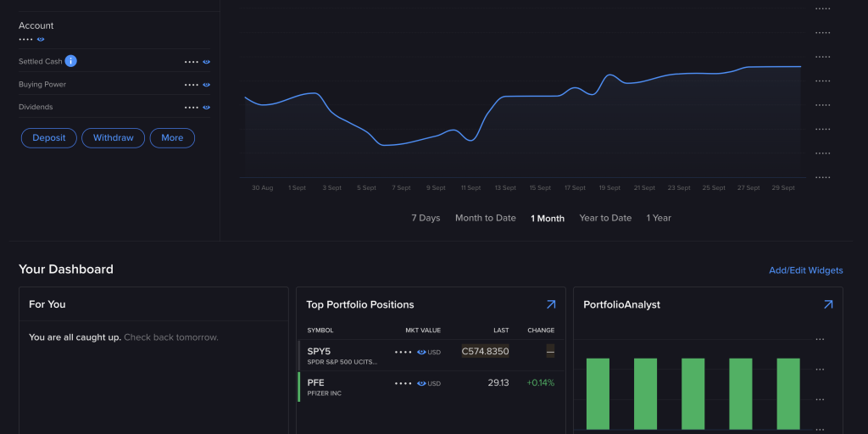Open PortfolioAnalyst widget expand arrow
This screenshot has height=434, width=868.
tap(828, 304)
